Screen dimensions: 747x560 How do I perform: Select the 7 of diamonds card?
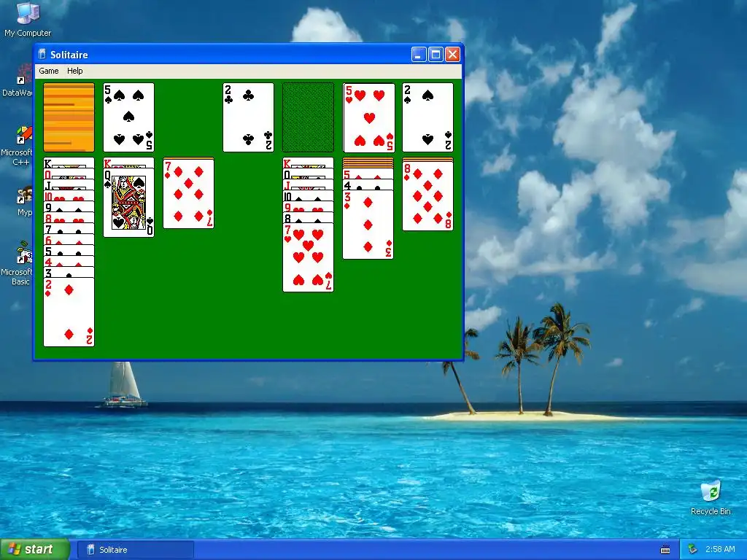[189, 194]
